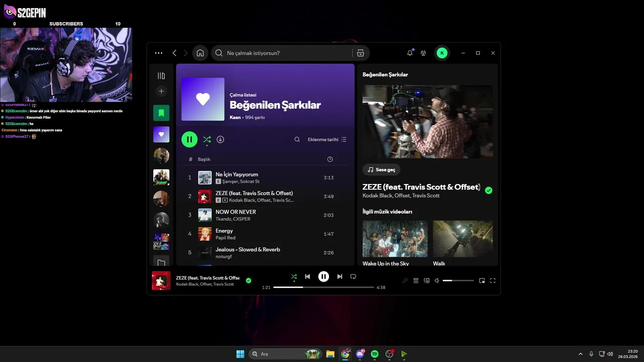Open the green bookmark Episodes item
This screenshot has height=362, width=644.
(161, 113)
